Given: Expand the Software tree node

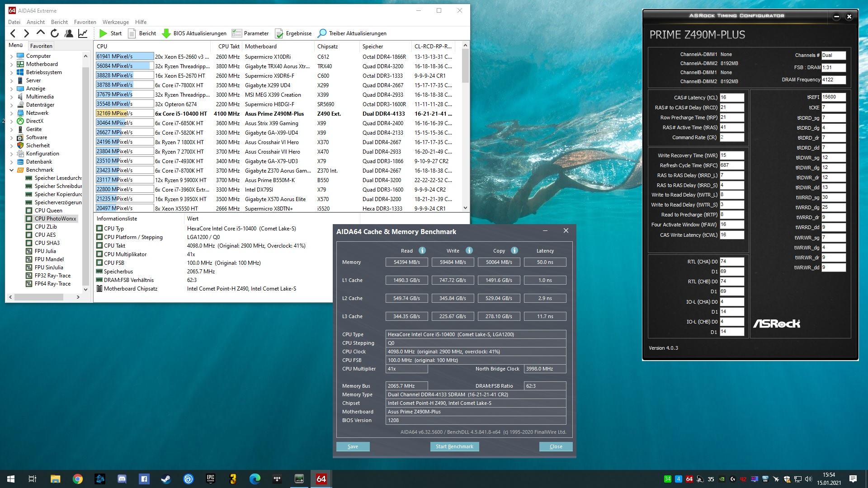Looking at the screenshot, I should tap(11, 137).
